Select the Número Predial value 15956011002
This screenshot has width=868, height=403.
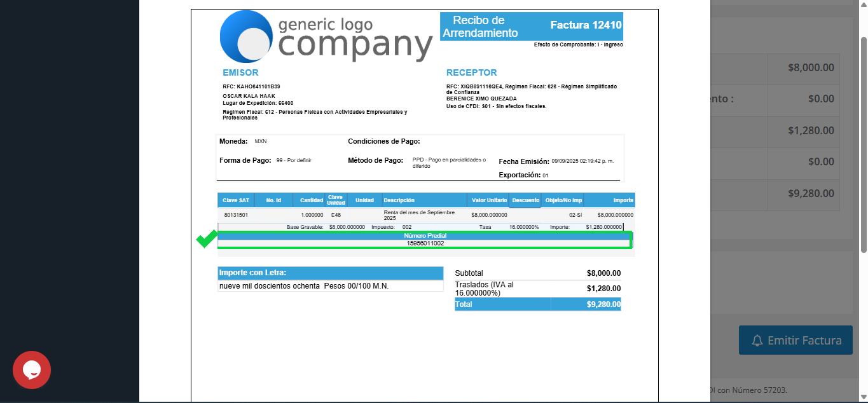coord(425,243)
